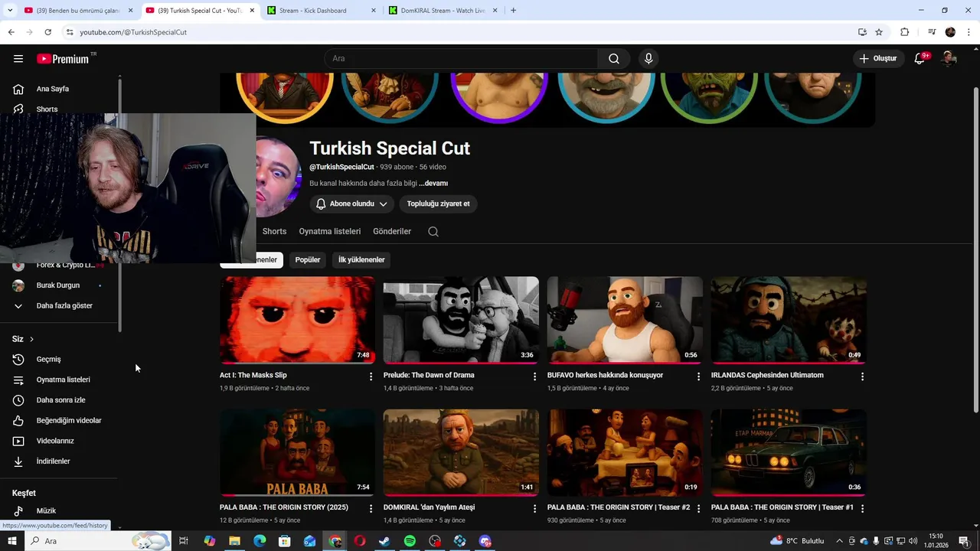Open options for Prelude: The Dawn of Drama
This screenshot has width=980, height=551.
click(534, 377)
